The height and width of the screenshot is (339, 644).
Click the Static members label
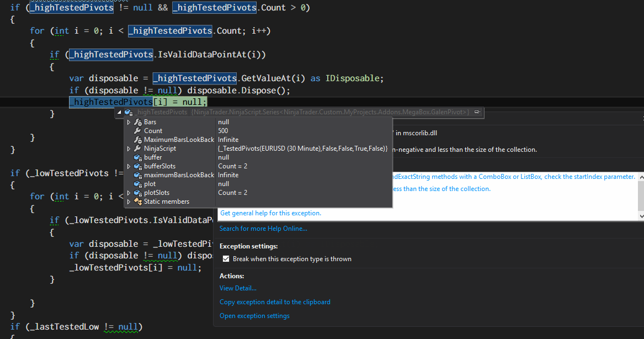click(x=166, y=202)
